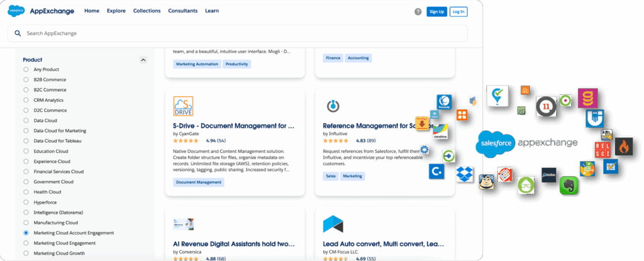Choose the CRM Analytics product filter
This screenshot has width=644, height=261.
[x=26, y=100]
